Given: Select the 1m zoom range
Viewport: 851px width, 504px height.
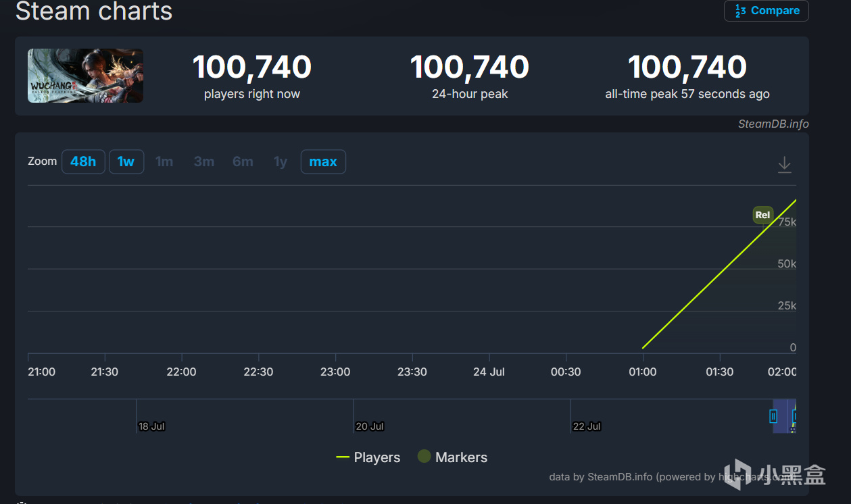Looking at the screenshot, I should (164, 161).
